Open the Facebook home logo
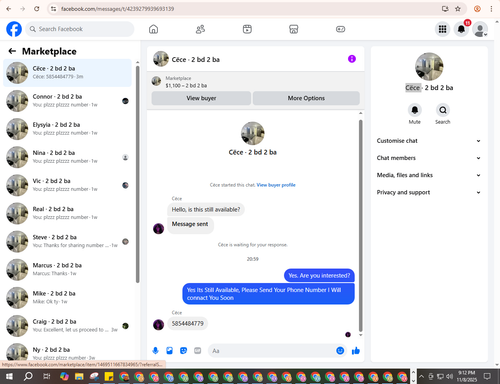 pyautogui.click(x=14, y=29)
